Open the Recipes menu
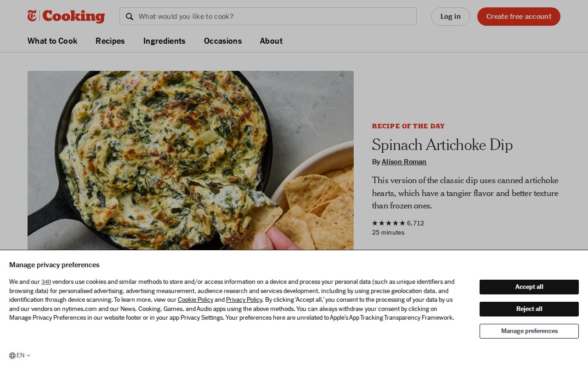 click(110, 41)
